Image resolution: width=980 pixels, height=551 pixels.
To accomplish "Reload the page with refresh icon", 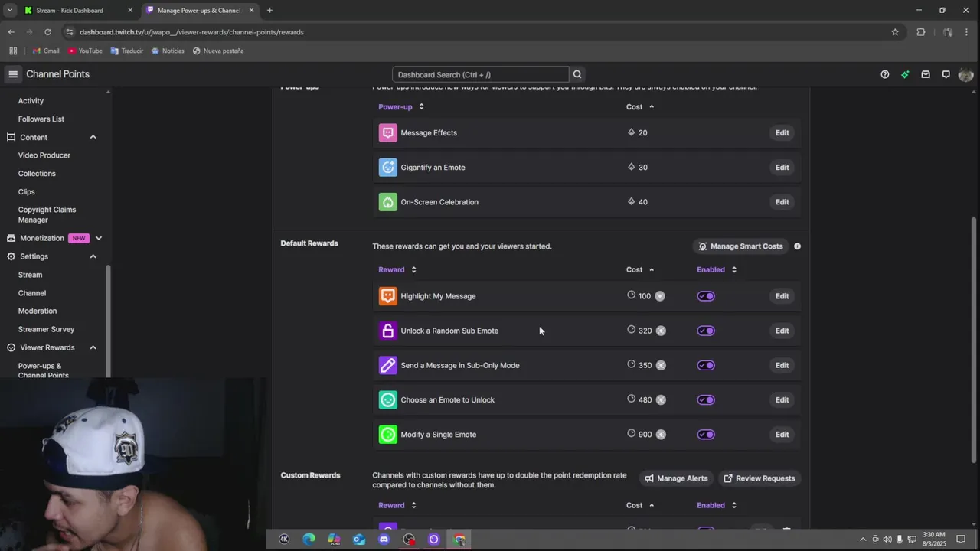I will pos(47,32).
